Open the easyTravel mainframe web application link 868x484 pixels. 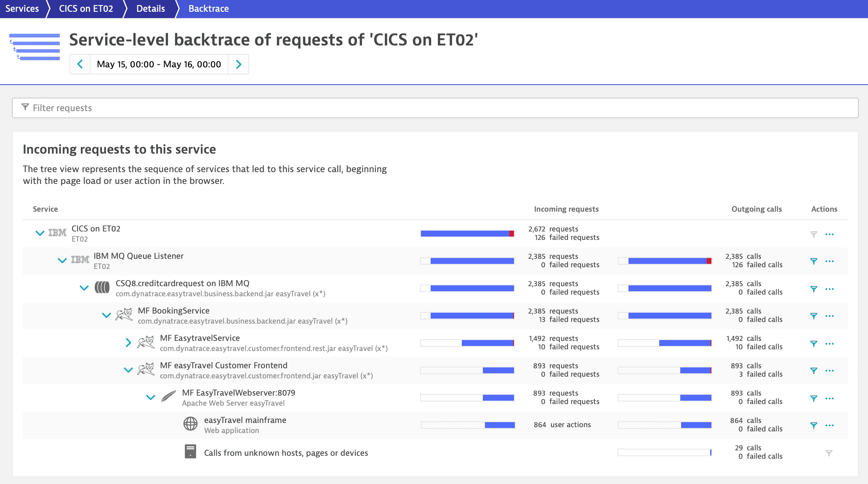click(245, 420)
